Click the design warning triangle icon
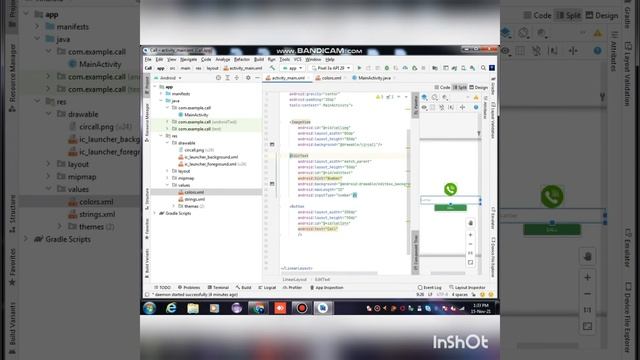 click(x=476, y=97)
